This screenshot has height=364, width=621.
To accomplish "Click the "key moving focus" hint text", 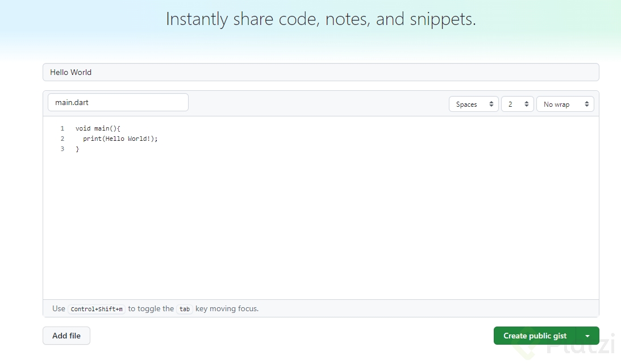I will point(227,309).
